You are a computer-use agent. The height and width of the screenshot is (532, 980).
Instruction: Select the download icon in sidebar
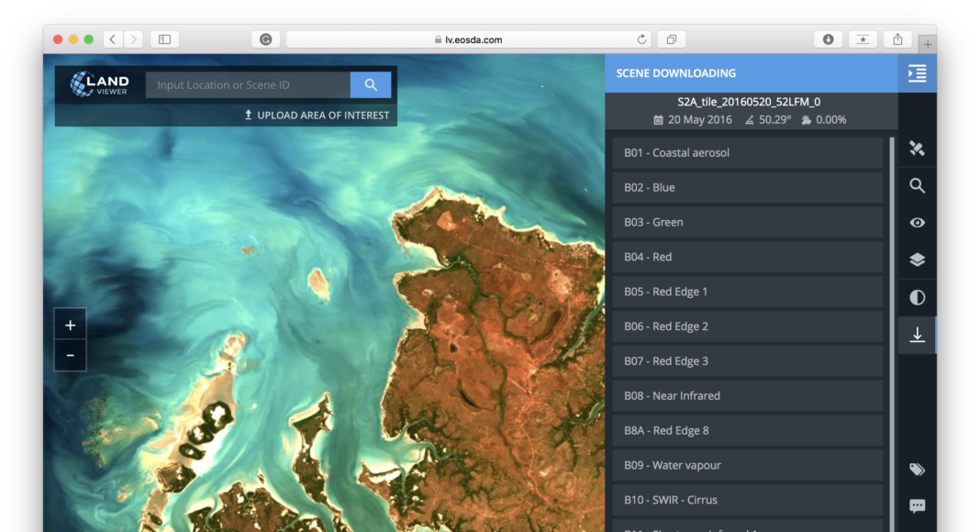[917, 336]
